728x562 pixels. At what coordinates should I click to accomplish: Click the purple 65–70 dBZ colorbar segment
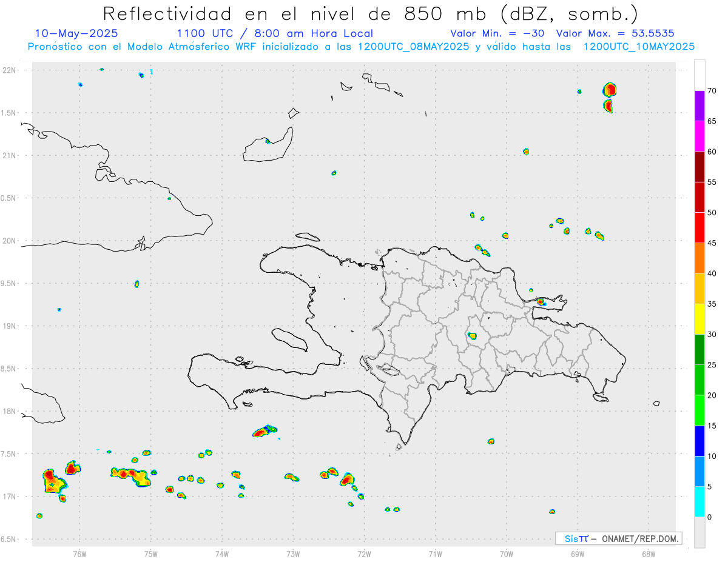(699, 106)
